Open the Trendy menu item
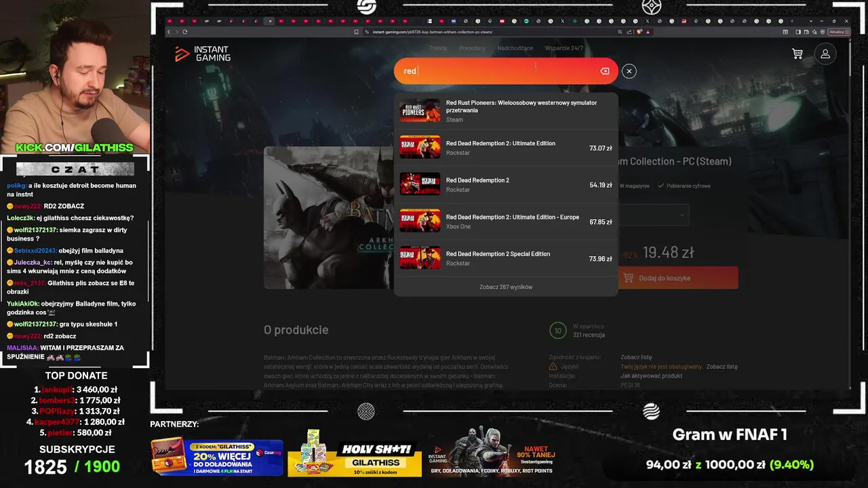 (438, 48)
